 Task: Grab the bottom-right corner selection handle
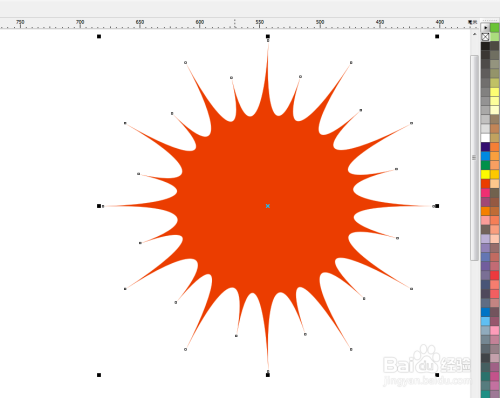point(437,375)
